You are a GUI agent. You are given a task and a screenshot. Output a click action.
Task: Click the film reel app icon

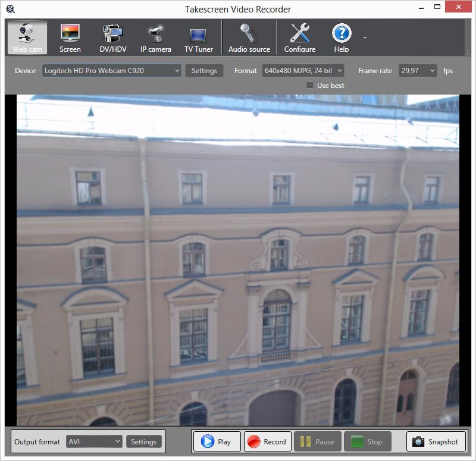[x=10, y=9]
